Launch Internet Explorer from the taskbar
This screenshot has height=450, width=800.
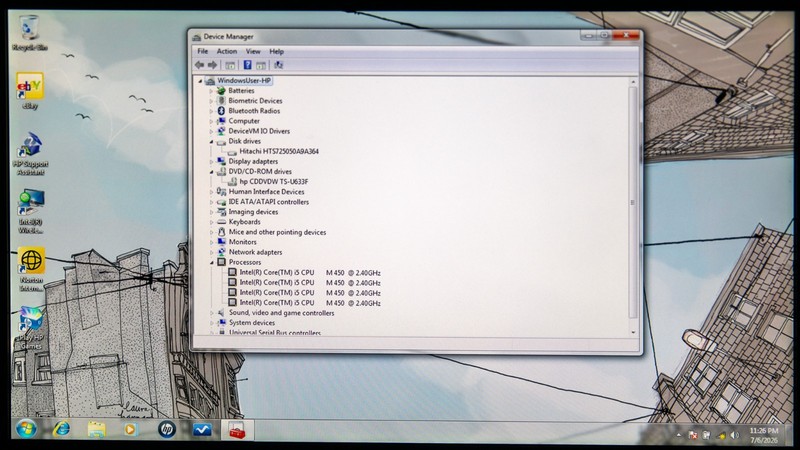(x=62, y=429)
